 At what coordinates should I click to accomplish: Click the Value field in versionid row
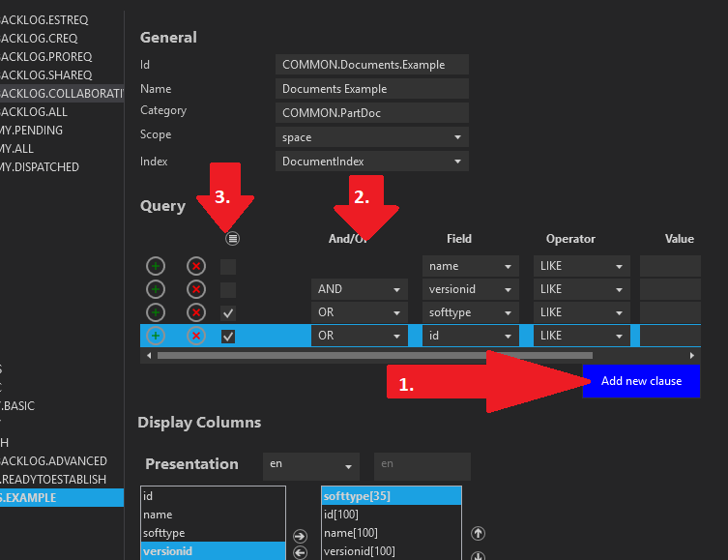(670, 289)
